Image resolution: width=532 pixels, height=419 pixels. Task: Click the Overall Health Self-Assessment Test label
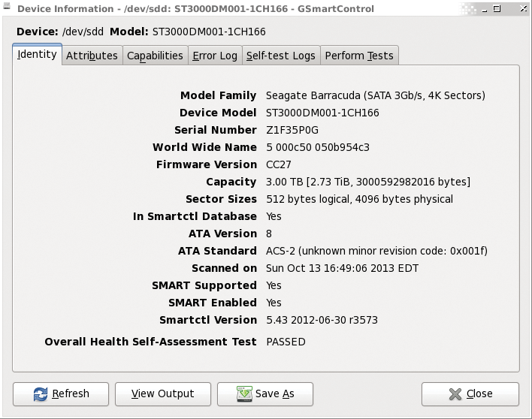tap(150, 342)
